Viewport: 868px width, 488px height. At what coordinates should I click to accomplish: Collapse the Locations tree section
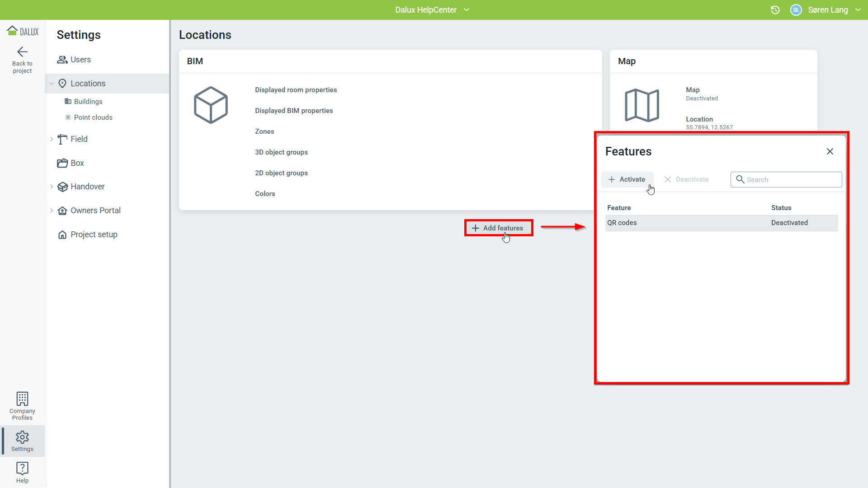point(52,84)
